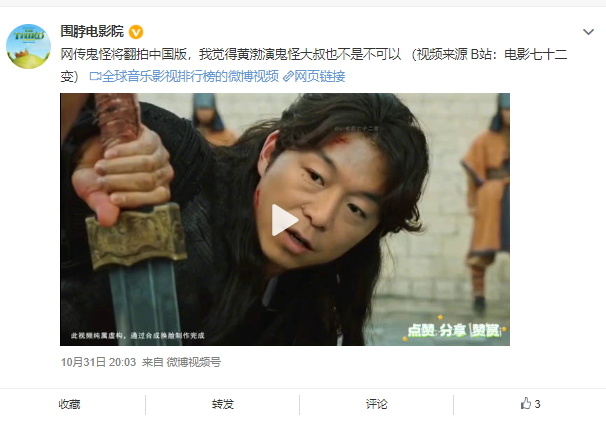Click 转发 to repost
606x421 pixels.
pos(223,404)
